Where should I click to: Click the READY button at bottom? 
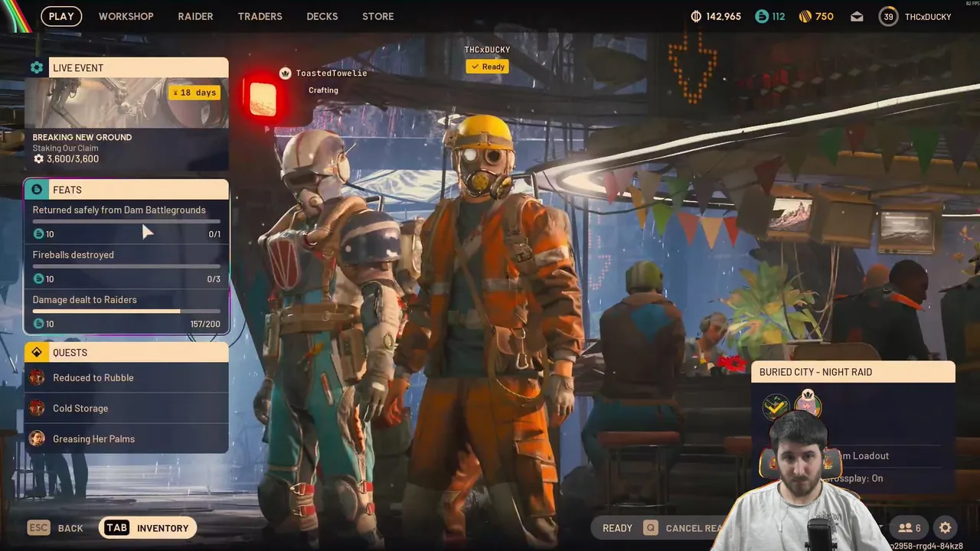[617, 528]
